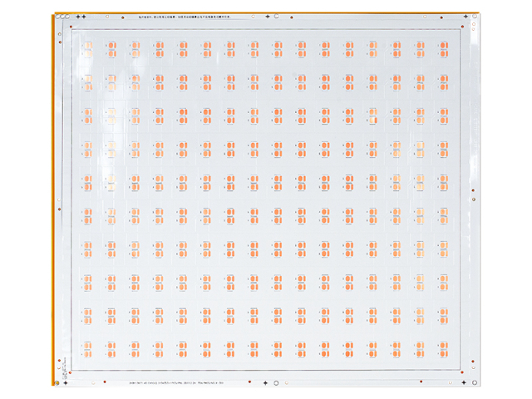The height and width of the screenshot is (399, 532).
Task: Click the last LED pad in the second row
Action: (x=442, y=81)
